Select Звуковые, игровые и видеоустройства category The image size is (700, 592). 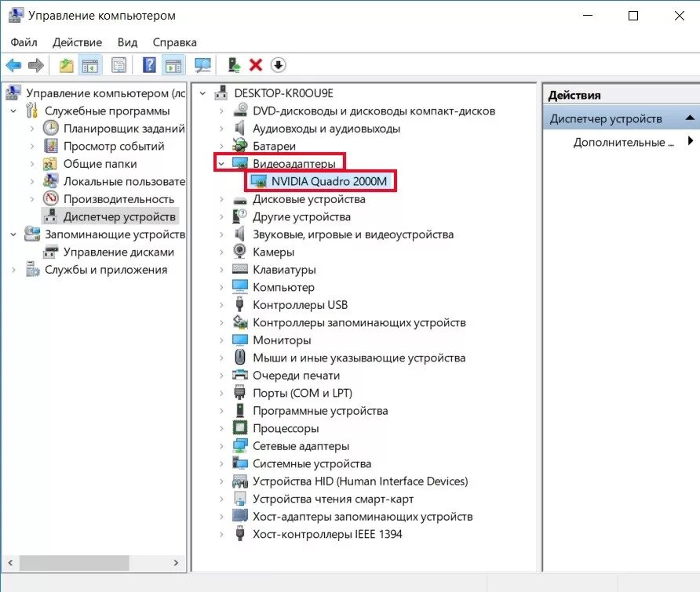[x=353, y=234]
